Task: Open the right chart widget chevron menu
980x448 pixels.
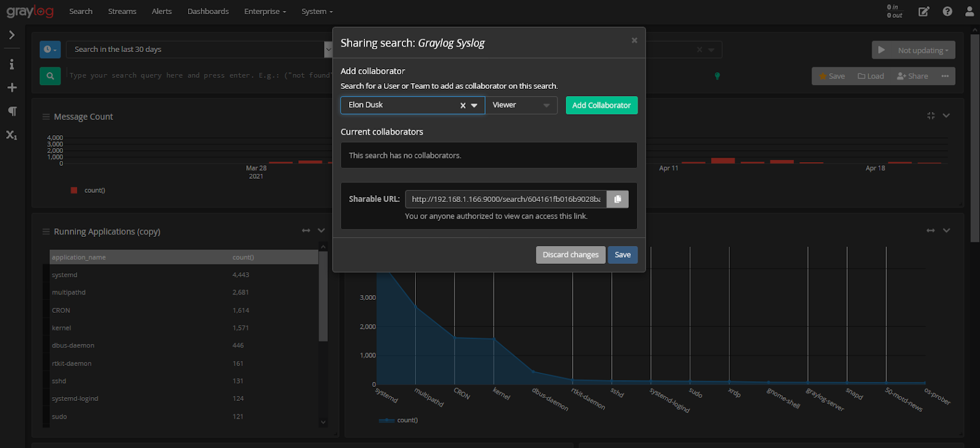Action: [x=946, y=230]
